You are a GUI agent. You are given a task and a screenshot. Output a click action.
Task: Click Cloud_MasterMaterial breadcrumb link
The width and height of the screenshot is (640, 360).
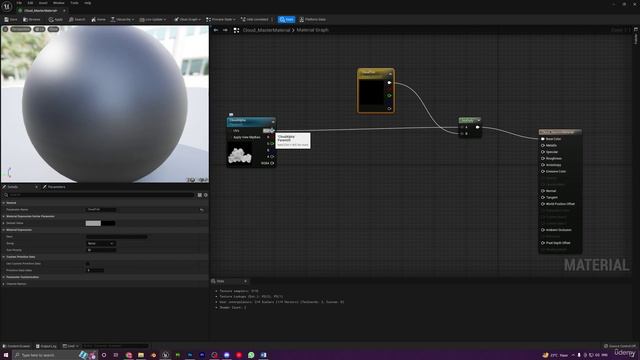(266, 30)
